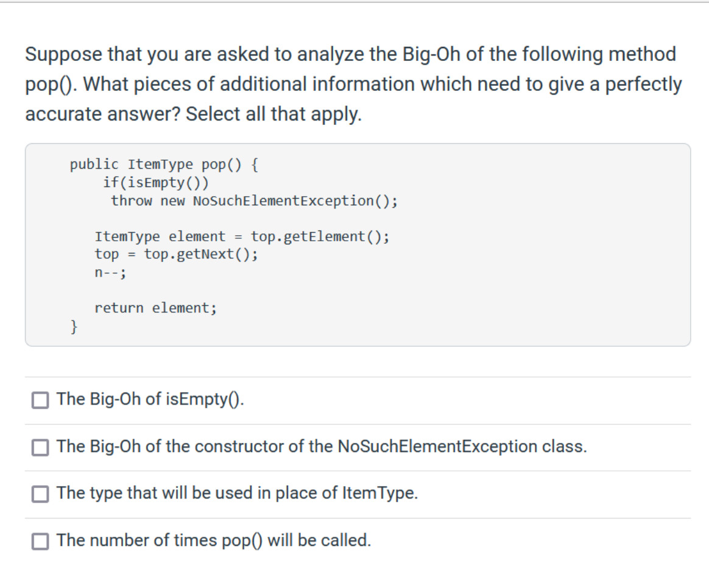Viewport: 709px width, 588px height.
Task: Check the "Big-Oh of isEmpty()" checkbox
Action: pyautogui.click(x=40, y=400)
